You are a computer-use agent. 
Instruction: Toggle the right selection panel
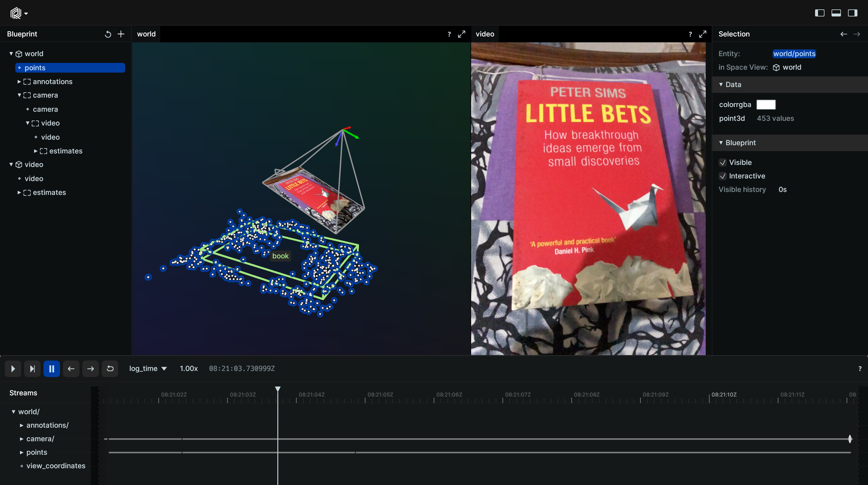point(852,13)
